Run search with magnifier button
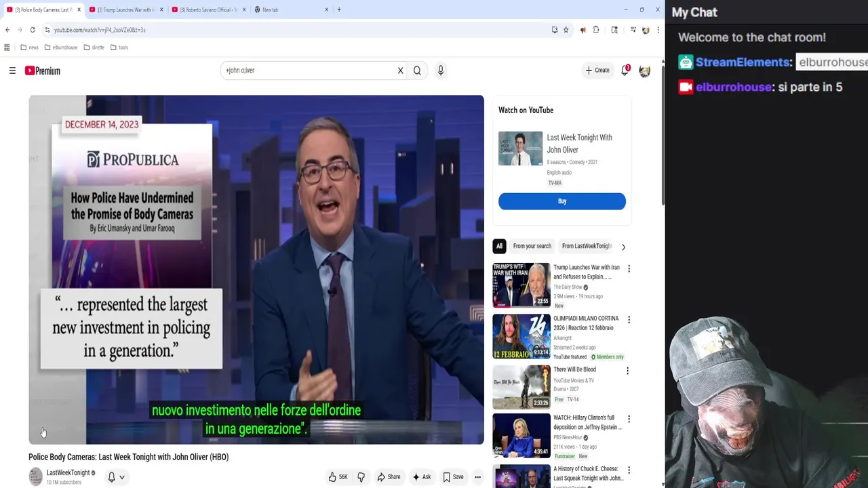The image size is (868, 488). 417,70
